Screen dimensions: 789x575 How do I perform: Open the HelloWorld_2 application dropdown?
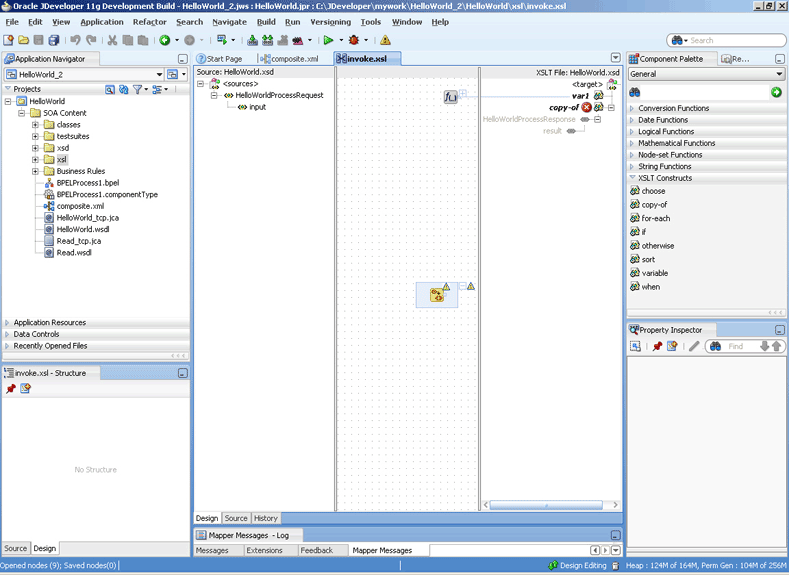point(159,74)
